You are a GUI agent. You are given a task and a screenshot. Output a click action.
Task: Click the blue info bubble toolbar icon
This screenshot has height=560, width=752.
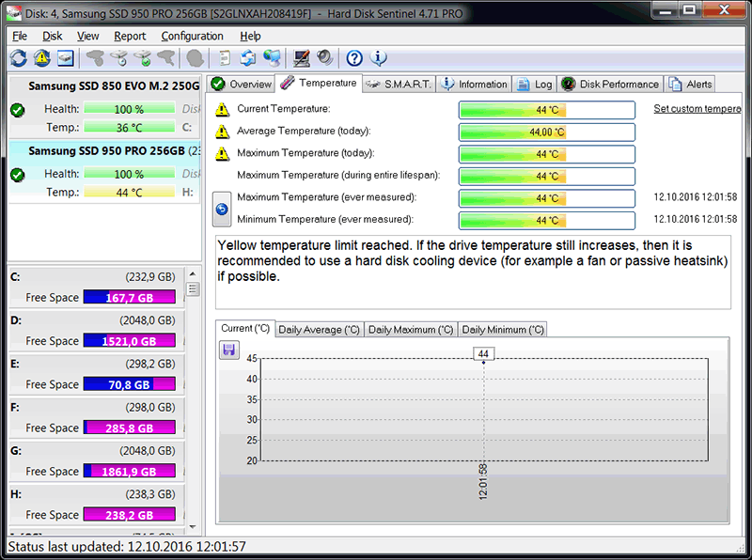379,58
